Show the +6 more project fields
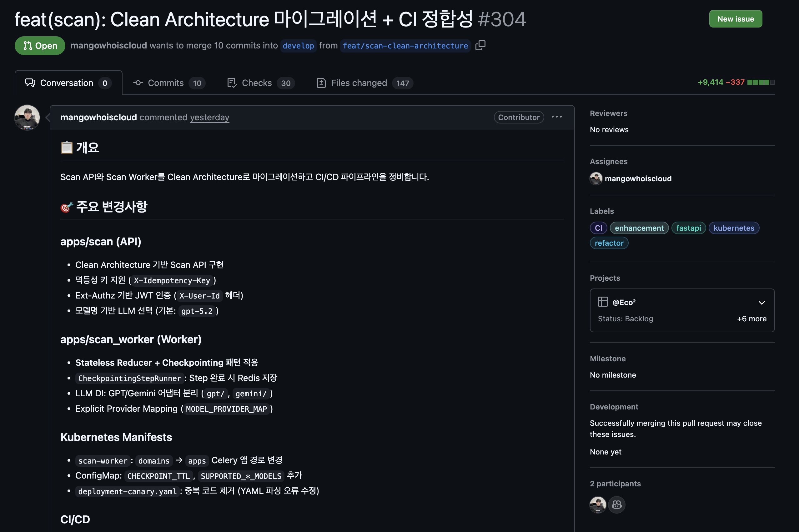 point(751,319)
